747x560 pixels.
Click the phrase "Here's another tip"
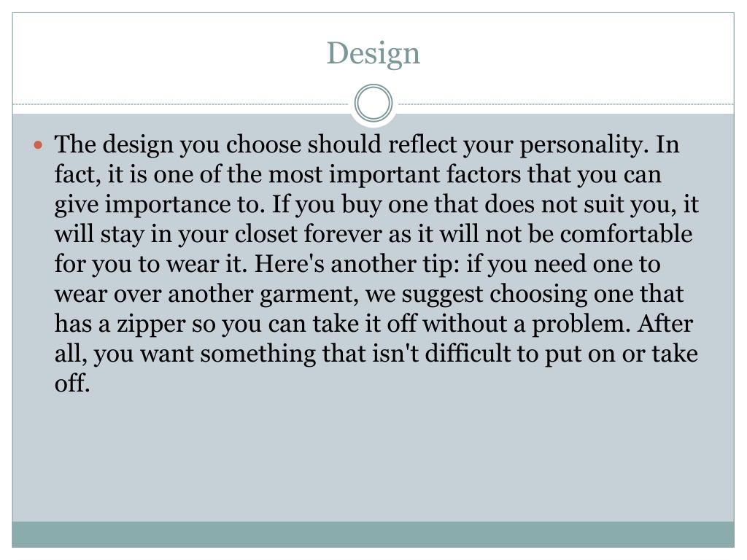(357, 265)
